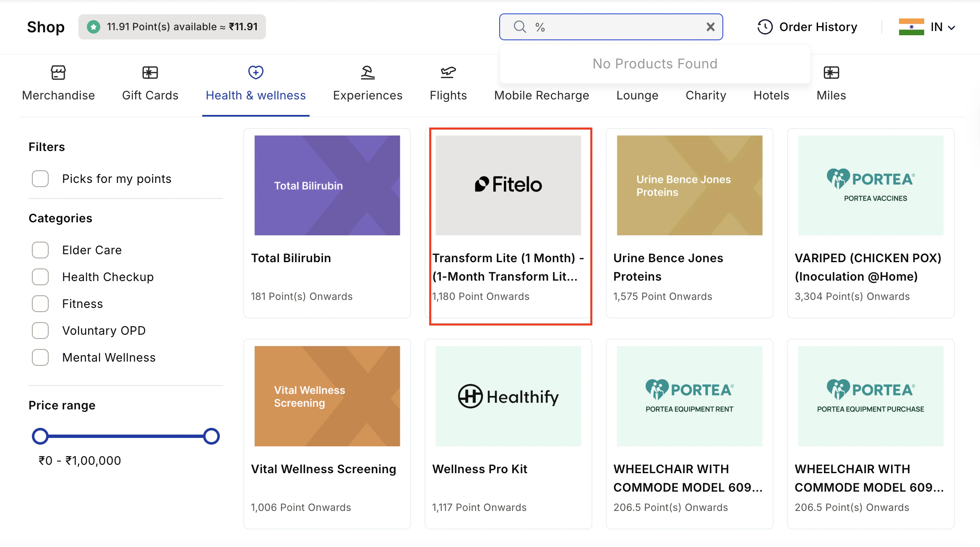Click inside the search input field
The width and height of the screenshot is (980, 547).
point(611,27)
